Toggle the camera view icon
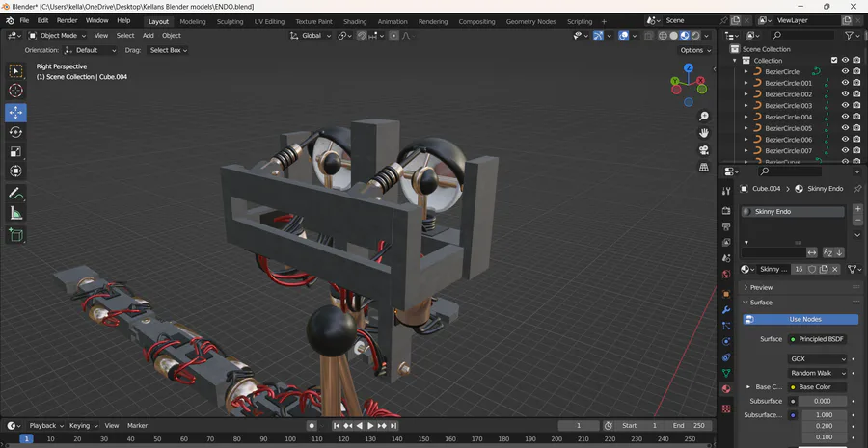 pos(704,150)
